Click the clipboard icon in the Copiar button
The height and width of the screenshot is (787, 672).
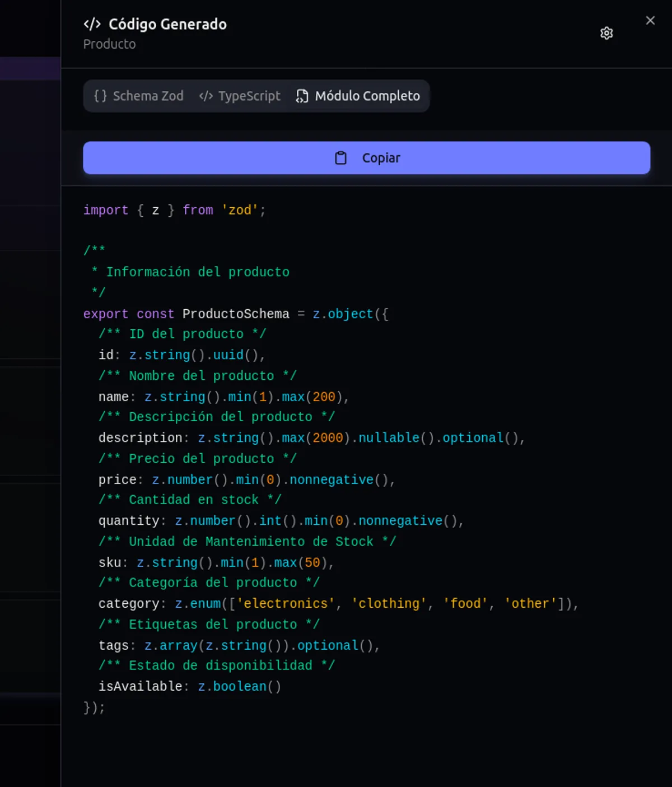(340, 158)
